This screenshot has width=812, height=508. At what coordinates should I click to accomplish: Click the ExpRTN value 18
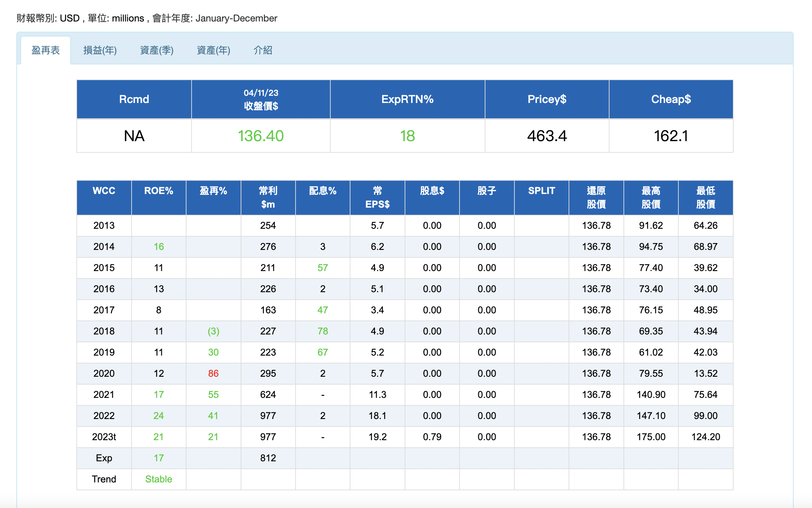(x=407, y=136)
